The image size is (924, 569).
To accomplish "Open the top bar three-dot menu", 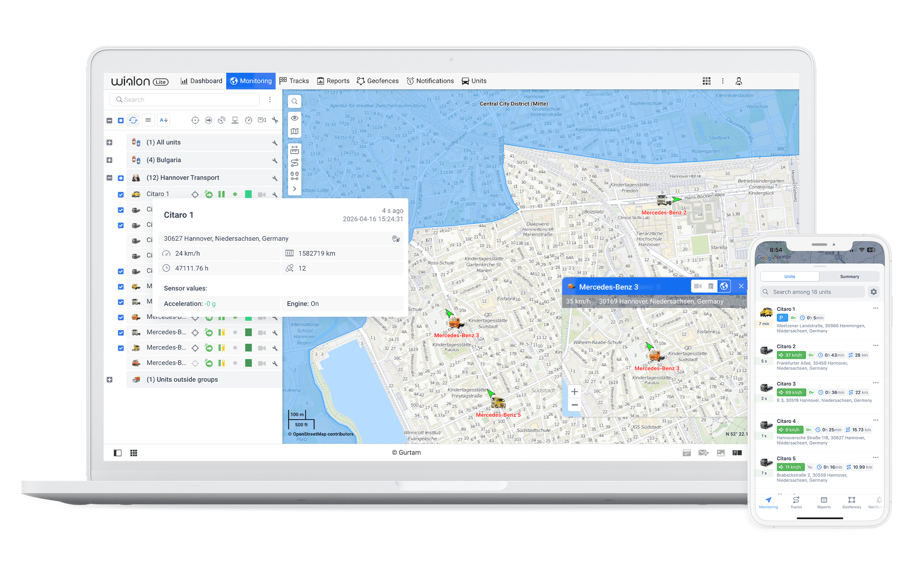I will tap(723, 81).
